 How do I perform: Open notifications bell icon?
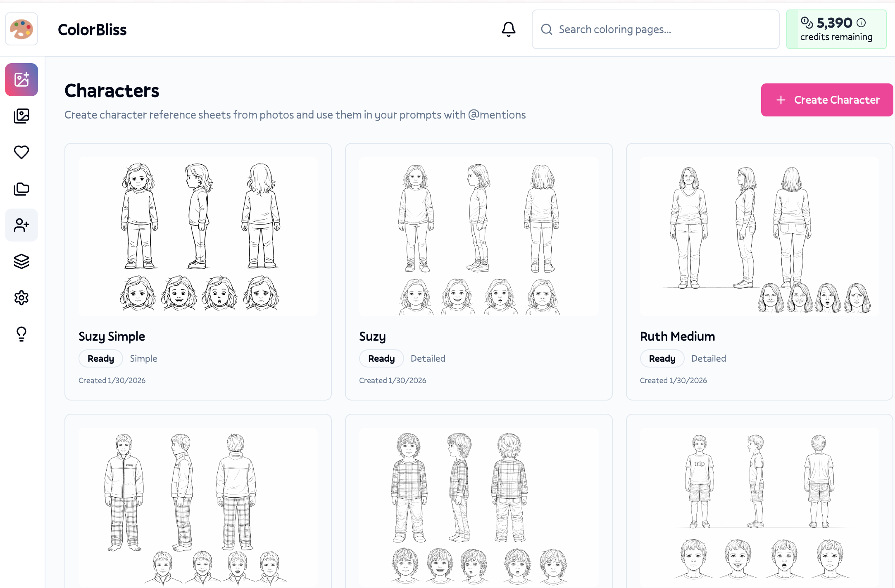[508, 29]
